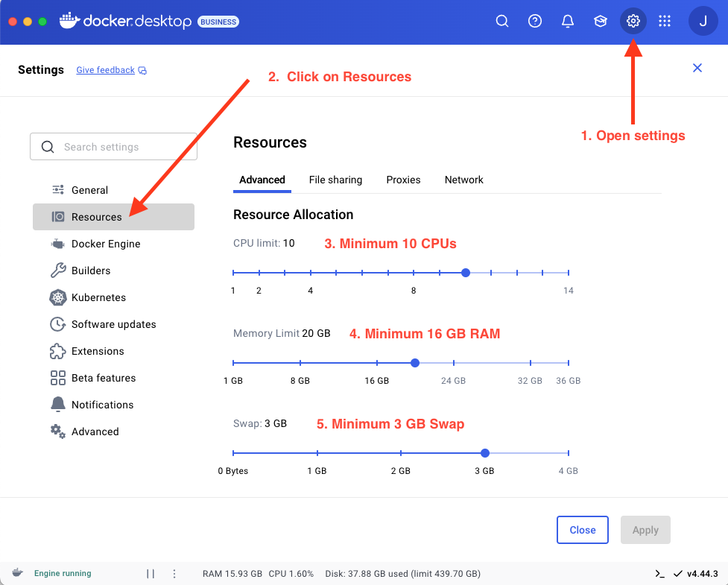Click the Give feedback link

coord(106,70)
